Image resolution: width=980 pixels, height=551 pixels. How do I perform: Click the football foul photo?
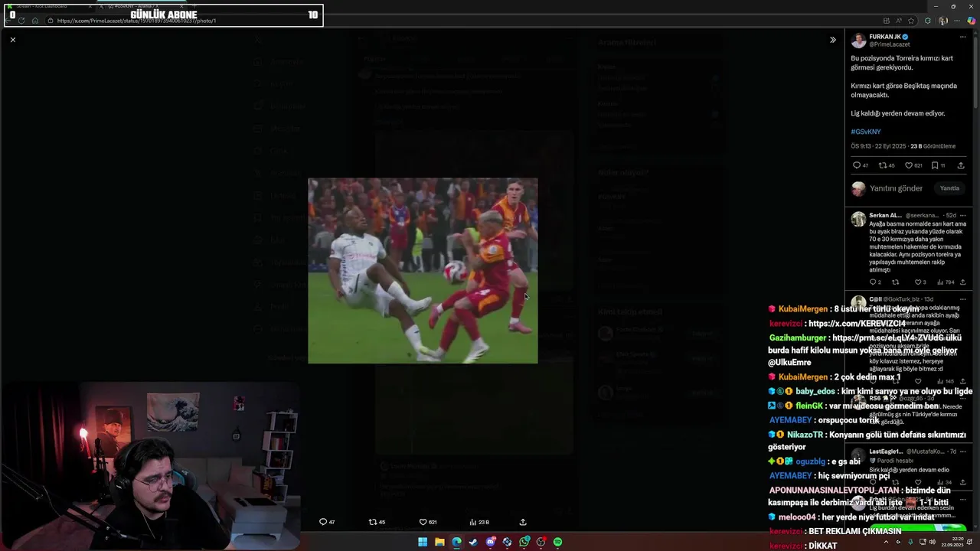(x=423, y=271)
